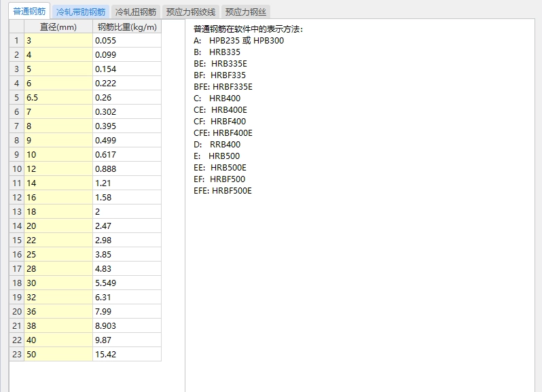This screenshot has width=542, height=392.
Task: Select the diameter cell with value 5
Action: [x=58, y=69]
